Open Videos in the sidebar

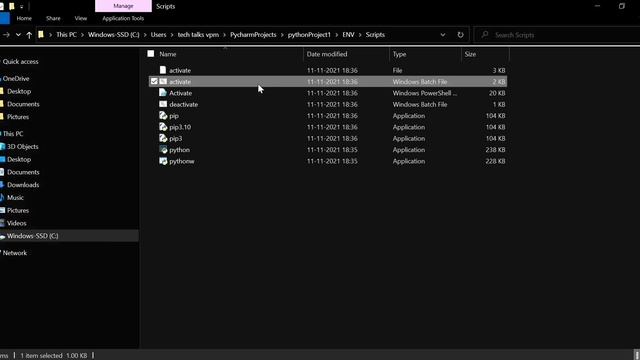(16, 223)
